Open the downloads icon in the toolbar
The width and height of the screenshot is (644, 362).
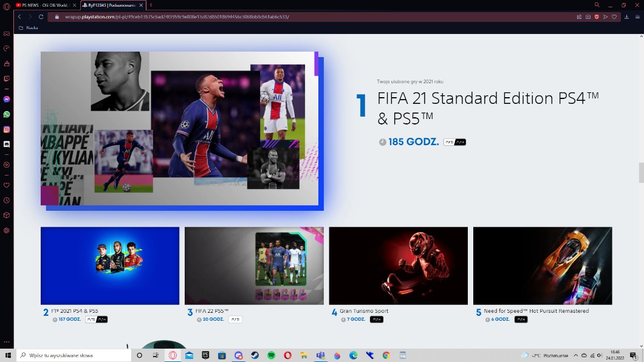click(x=626, y=16)
